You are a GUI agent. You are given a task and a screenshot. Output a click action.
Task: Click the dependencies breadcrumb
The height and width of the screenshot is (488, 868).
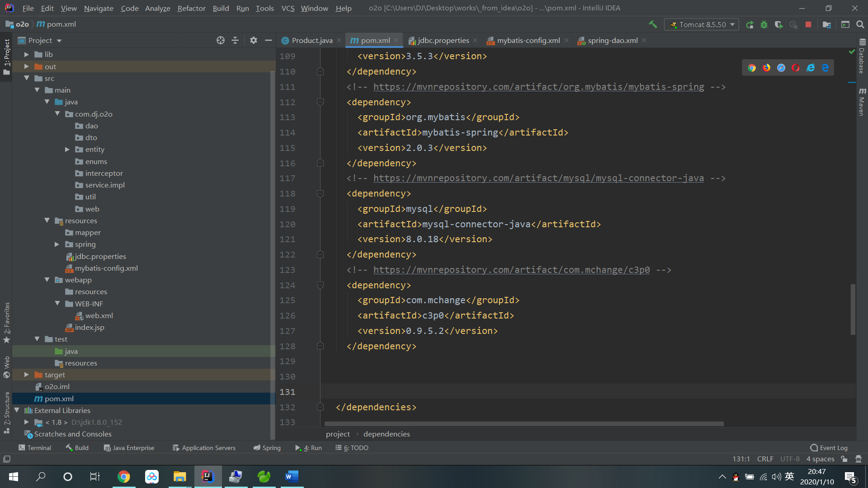(x=387, y=434)
